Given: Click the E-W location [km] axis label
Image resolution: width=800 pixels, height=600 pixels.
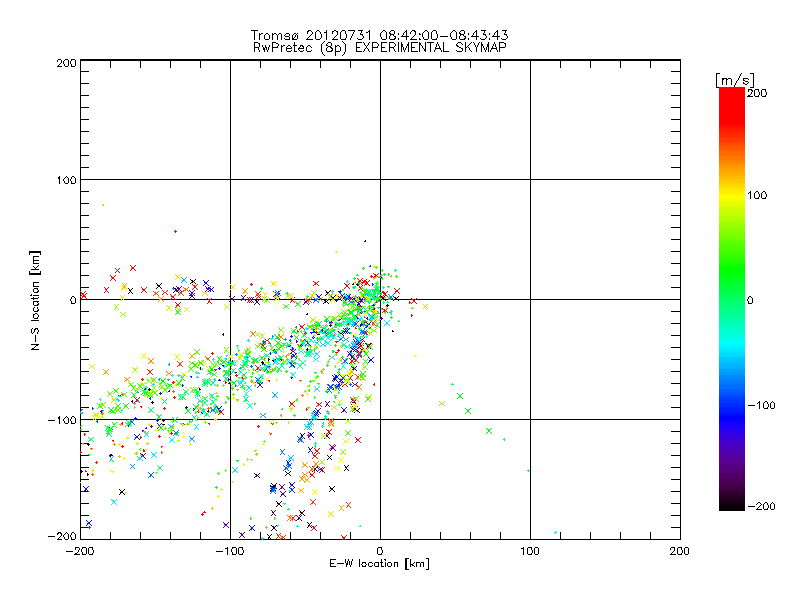Looking at the screenshot, I should pos(380,564).
